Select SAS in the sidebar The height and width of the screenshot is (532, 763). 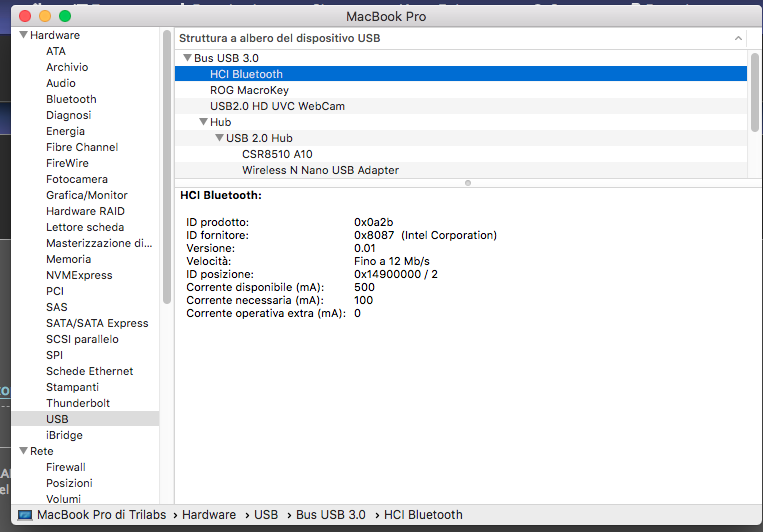point(57,307)
